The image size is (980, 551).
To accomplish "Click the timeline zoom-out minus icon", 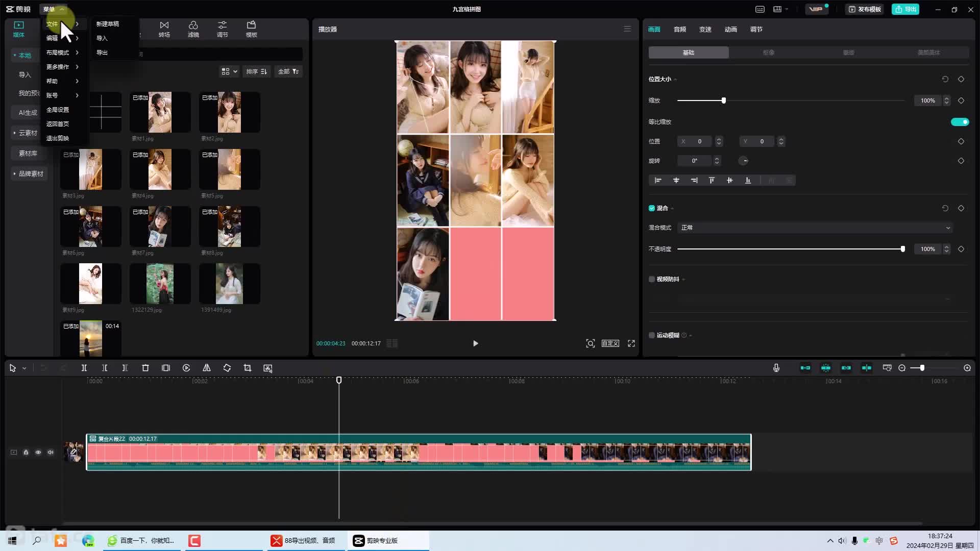I will click(x=902, y=368).
